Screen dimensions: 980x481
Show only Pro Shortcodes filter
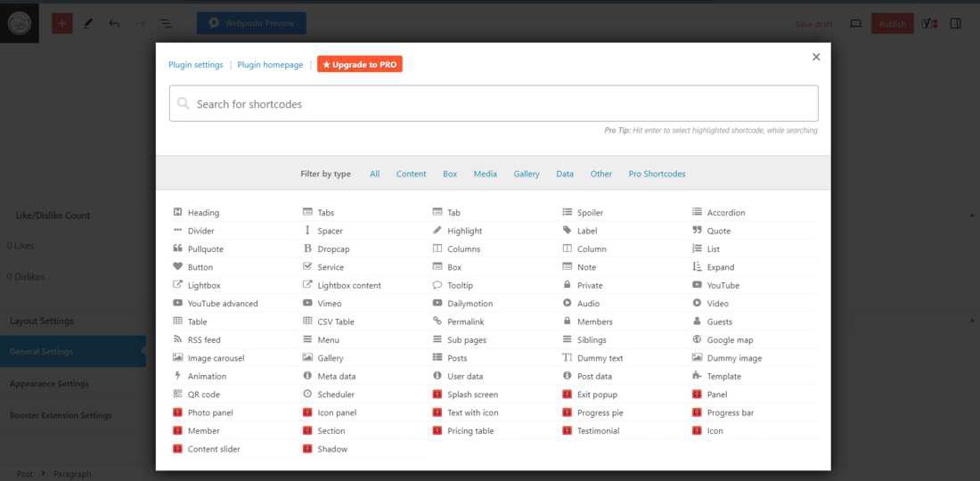pyautogui.click(x=657, y=174)
